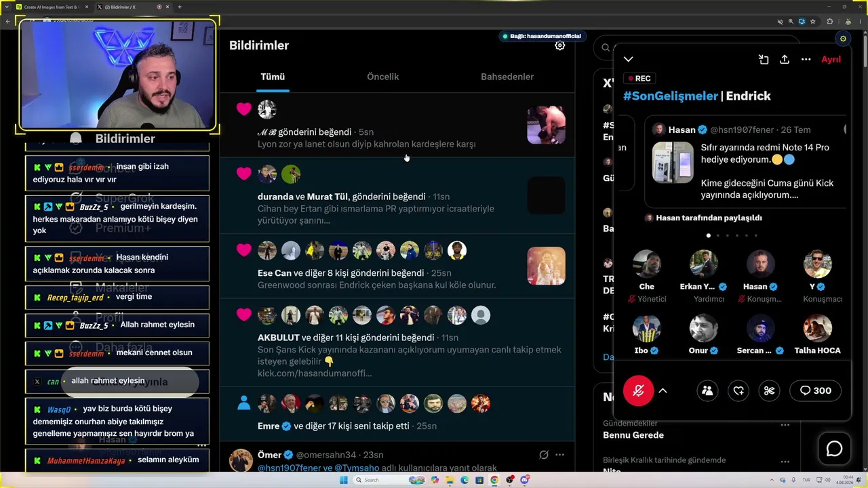Click the Space pop-out window icon
This screenshot has height=488, width=868.
[764, 60]
